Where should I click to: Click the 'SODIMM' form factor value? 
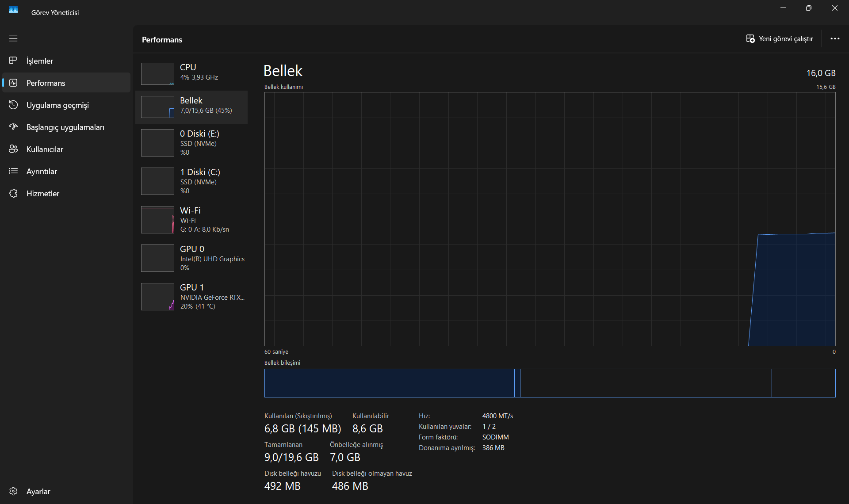495,437
